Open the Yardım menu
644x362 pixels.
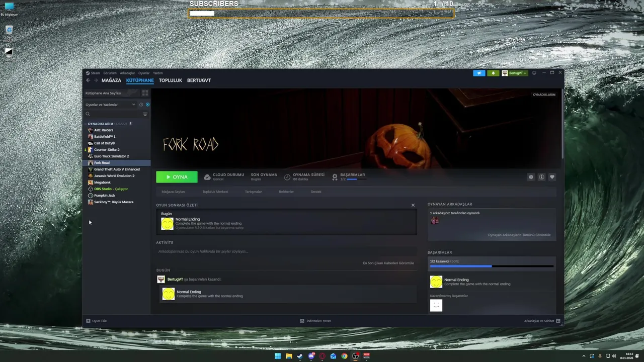click(157, 73)
